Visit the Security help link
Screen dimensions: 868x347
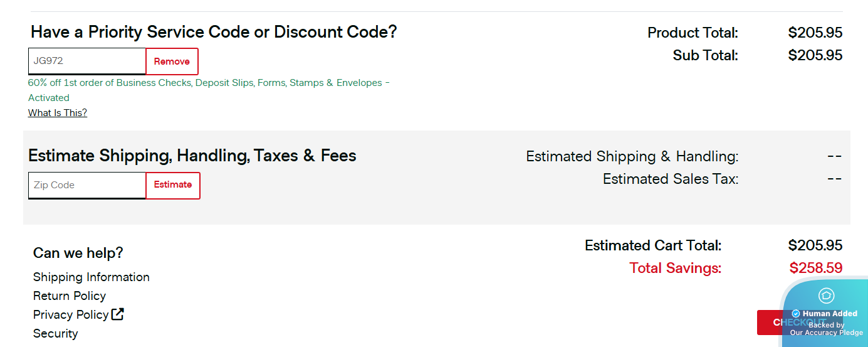pos(56,334)
